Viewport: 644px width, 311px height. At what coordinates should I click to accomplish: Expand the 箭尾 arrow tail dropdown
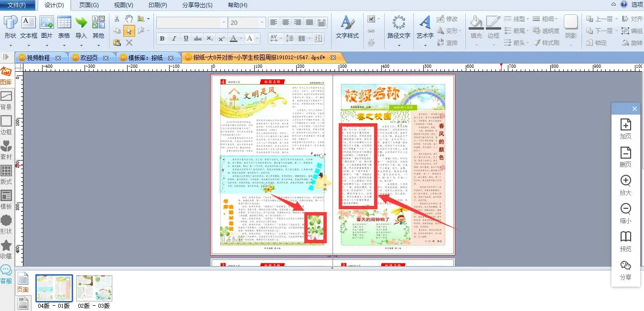[528, 31]
